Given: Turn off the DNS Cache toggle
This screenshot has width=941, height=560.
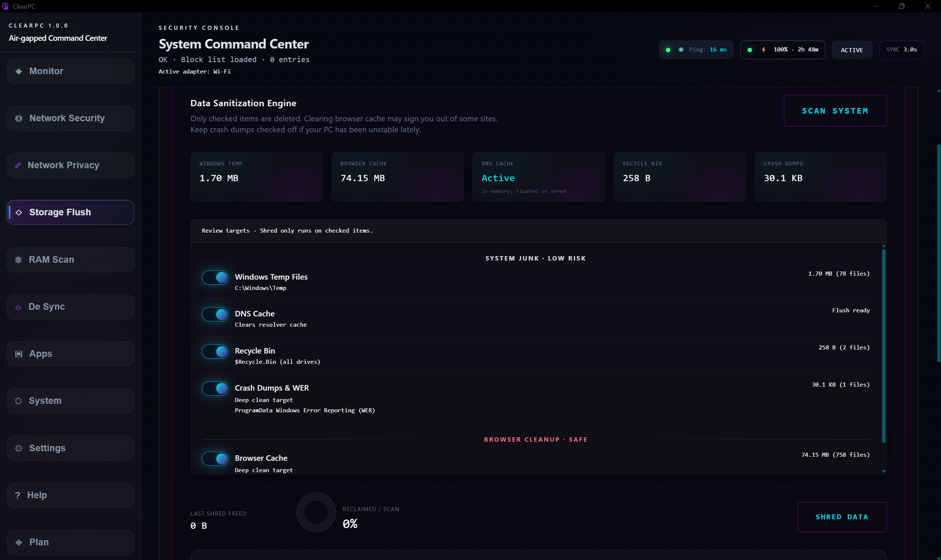Looking at the screenshot, I should pyautogui.click(x=215, y=314).
